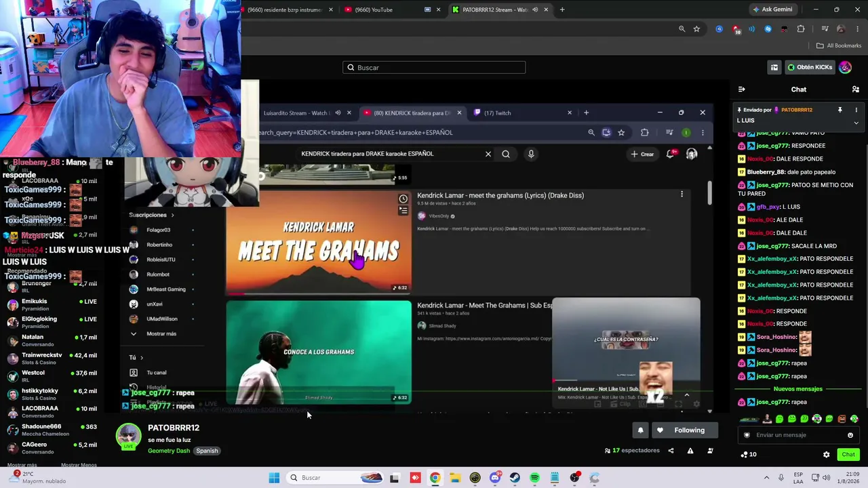Clear the YouTube search query with the X
Screen dimensions: 868x488
[488, 154]
